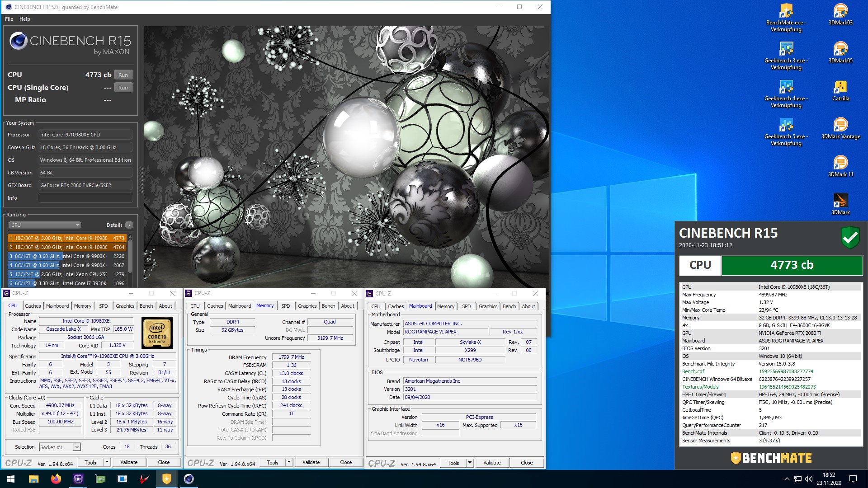Screen dimensions: 868x488
Task: Switch to Caches tab in first CPU-Z window
Action: coord(33,306)
